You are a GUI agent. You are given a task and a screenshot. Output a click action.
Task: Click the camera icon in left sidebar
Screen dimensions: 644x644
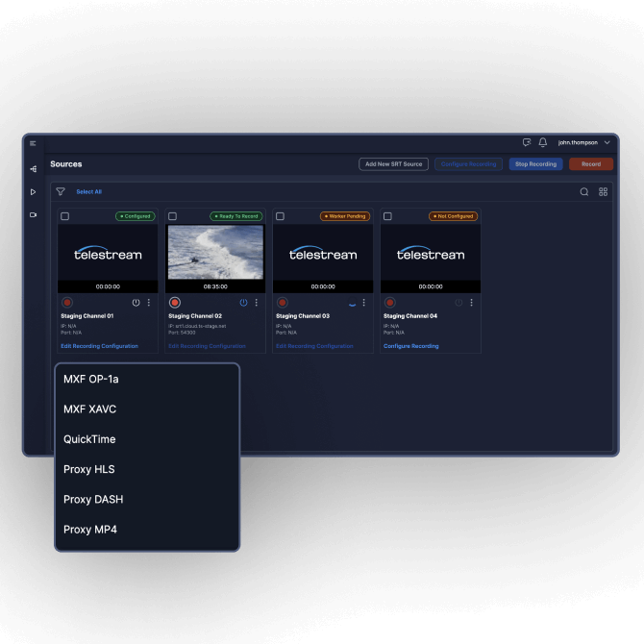coord(33,215)
